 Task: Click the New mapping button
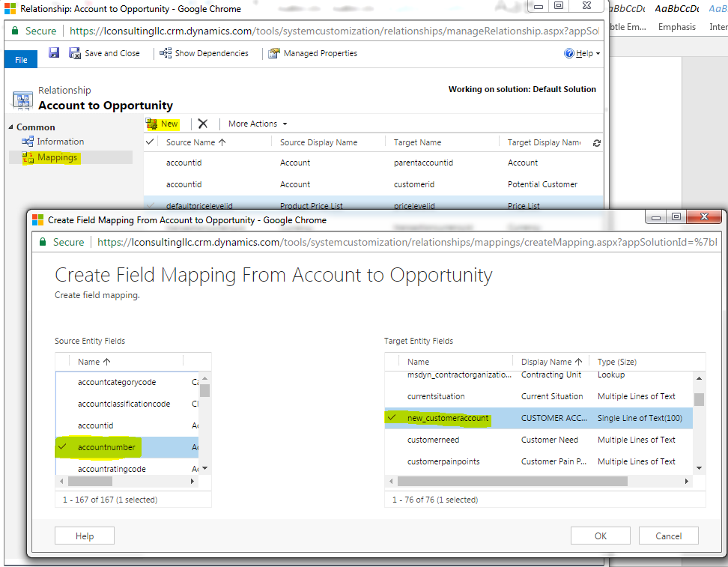pyautogui.click(x=162, y=124)
